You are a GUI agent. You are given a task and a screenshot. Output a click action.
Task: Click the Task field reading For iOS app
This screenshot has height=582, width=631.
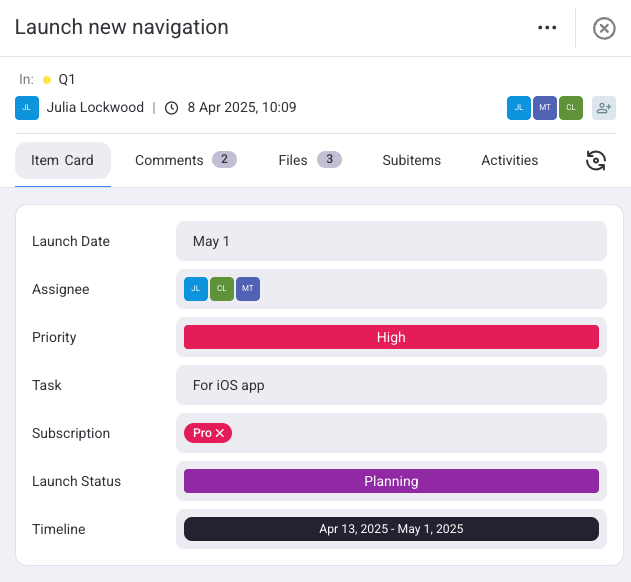tap(391, 385)
